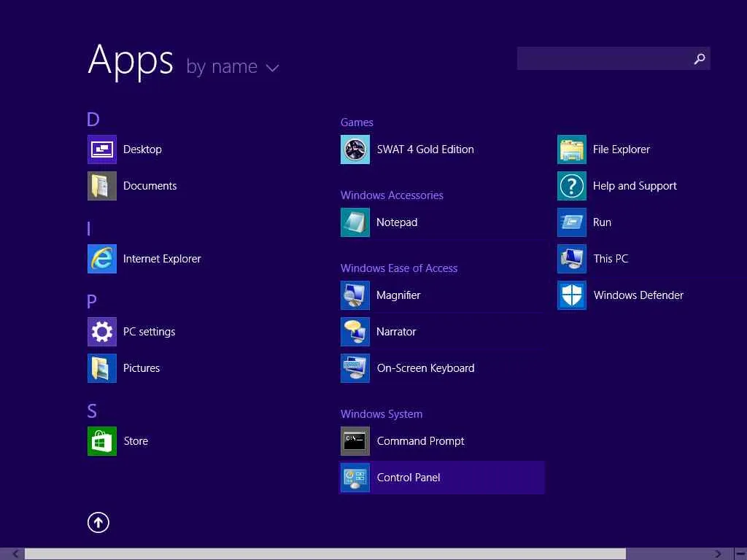Click the 'Command Prompt' text label
Screen dimensions: 747x560
coord(421,441)
